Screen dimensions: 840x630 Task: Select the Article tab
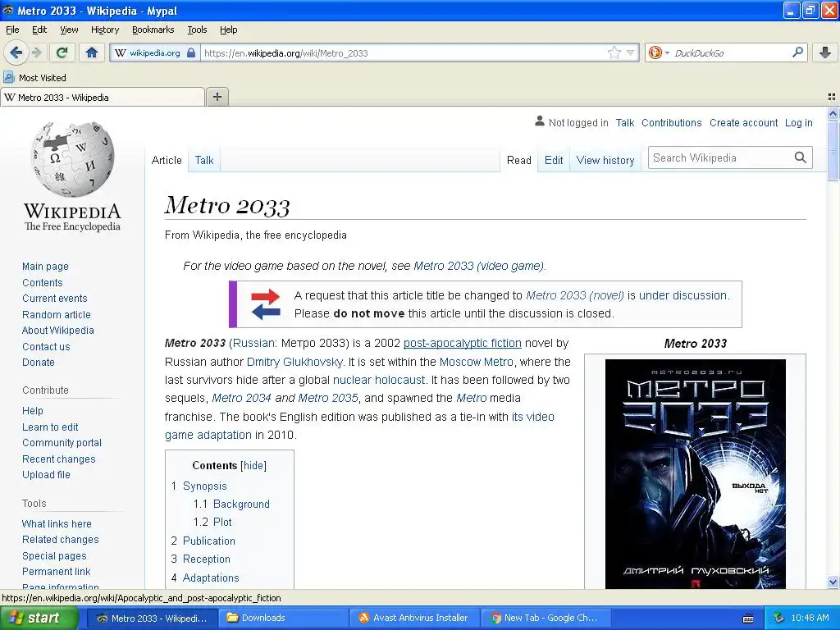click(167, 160)
